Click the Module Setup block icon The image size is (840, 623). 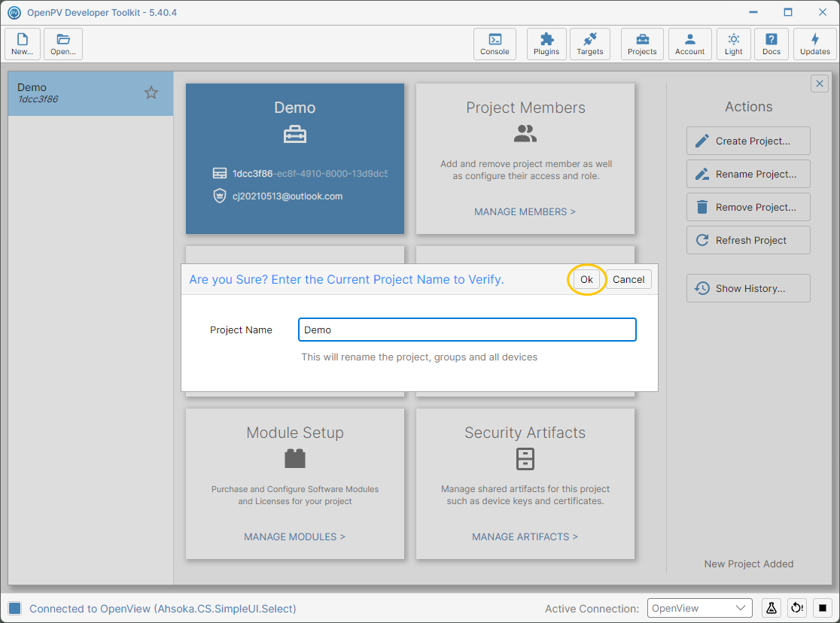[x=295, y=459]
